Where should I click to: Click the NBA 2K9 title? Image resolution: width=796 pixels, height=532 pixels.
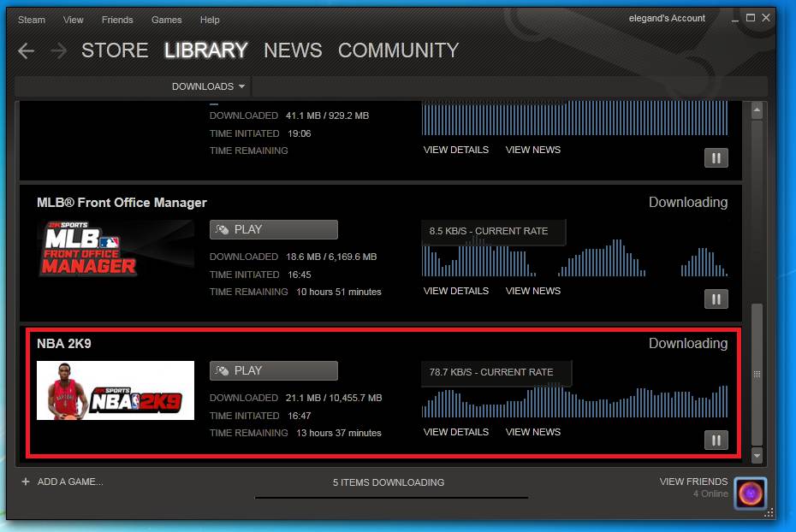[64, 344]
